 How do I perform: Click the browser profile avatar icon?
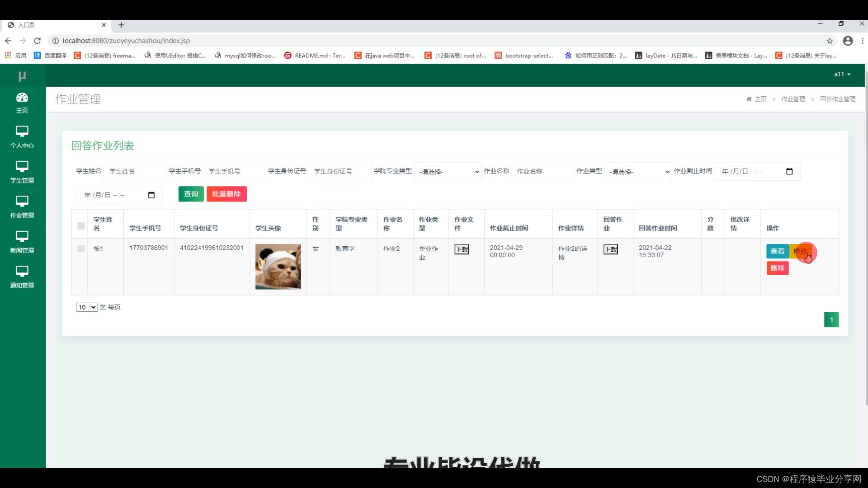(x=848, y=41)
